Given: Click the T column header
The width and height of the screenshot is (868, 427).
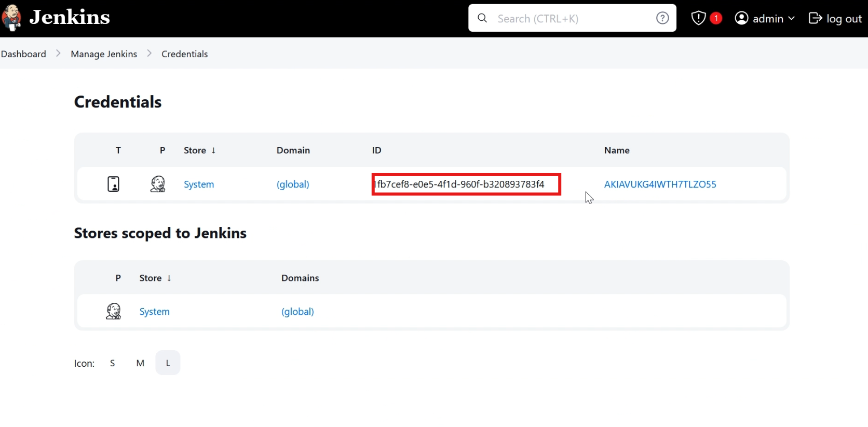Looking at the screenshot, I should pyautogui.click(x=118, y=150).
